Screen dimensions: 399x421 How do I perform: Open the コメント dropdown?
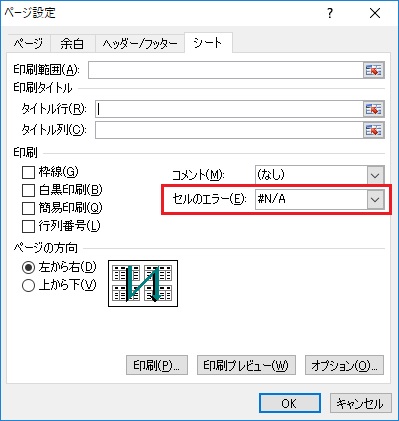(375, 175)
